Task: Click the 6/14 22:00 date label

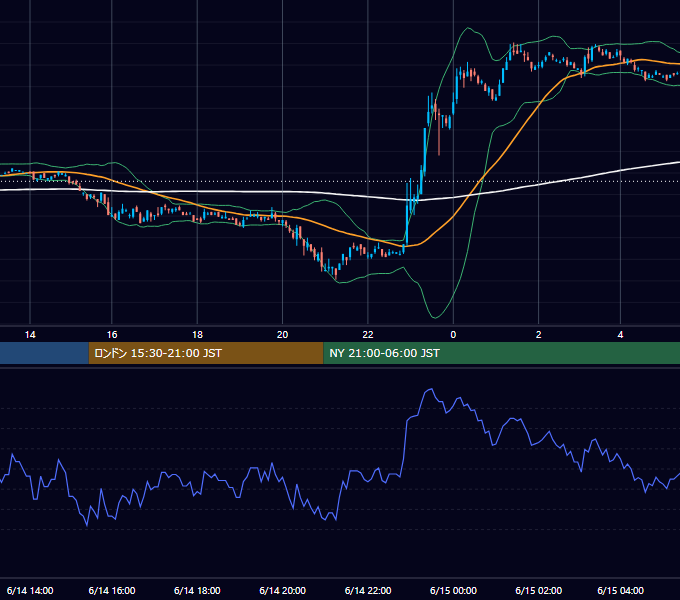Action: (368, 590)
